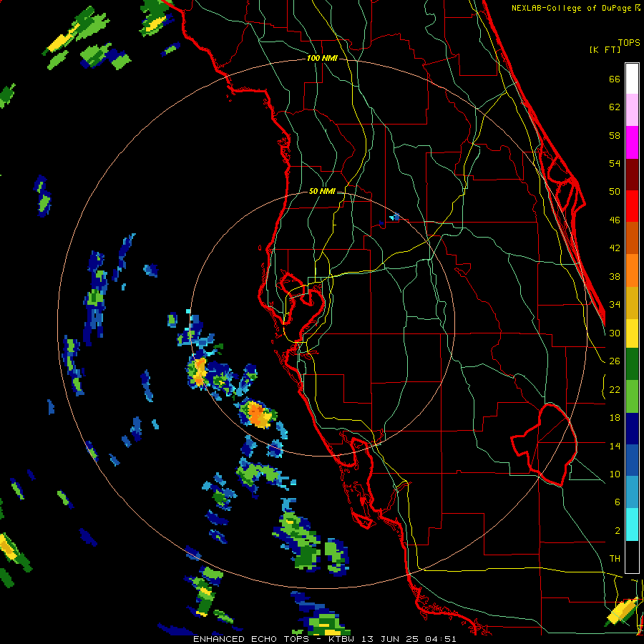Click the legend value 34
The image size is (644, 644).
615,304
